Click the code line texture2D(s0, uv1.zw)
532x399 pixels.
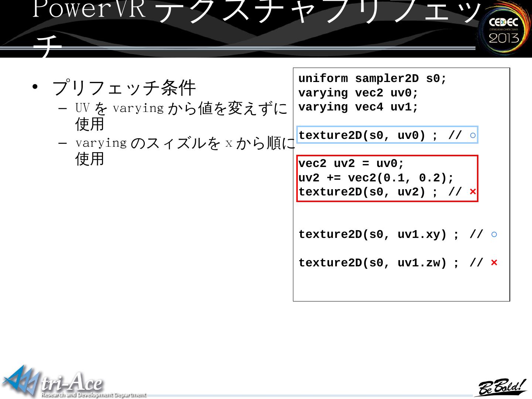[398, 263]
